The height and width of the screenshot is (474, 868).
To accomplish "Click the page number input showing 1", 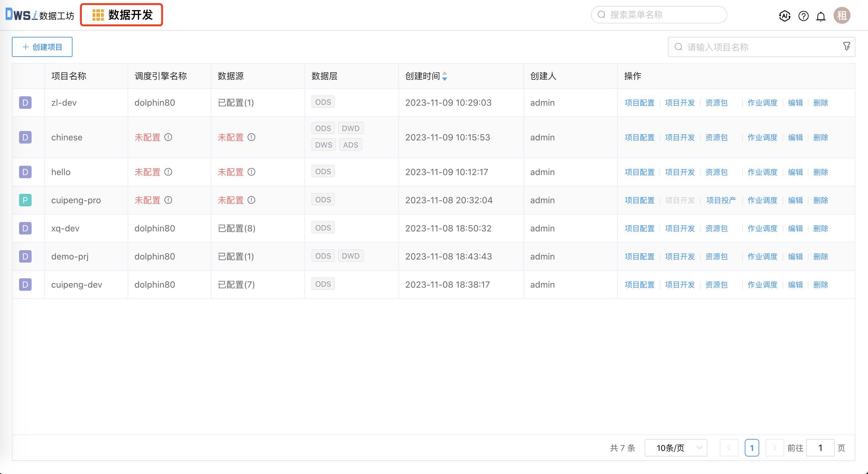I will pyautogui.click(x=820, y=448).
